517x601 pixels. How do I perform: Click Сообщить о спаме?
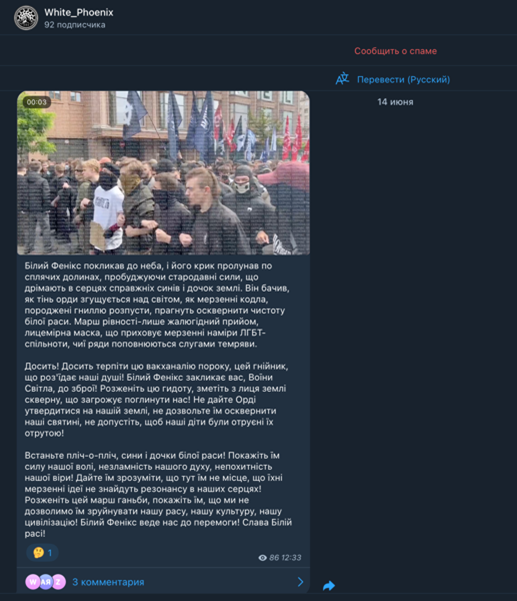point(396,51)
